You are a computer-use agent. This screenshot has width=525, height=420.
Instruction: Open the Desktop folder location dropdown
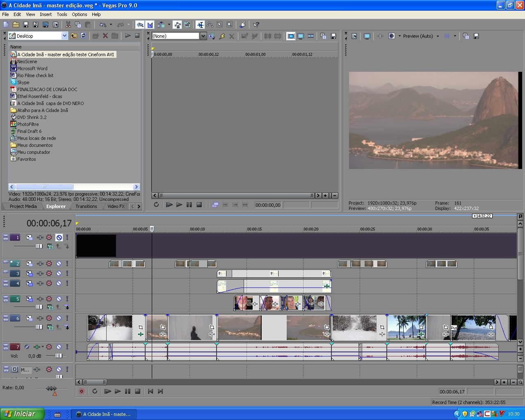[x=64, y=36]
